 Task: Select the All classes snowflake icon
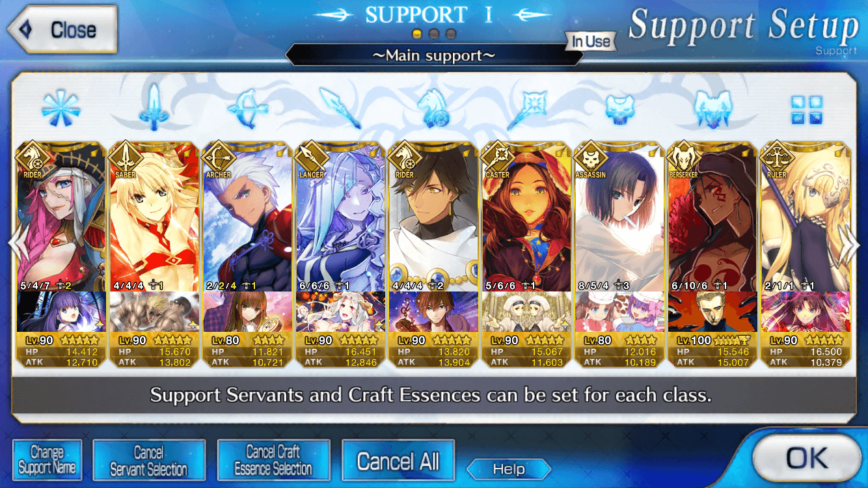coord(61,108)
